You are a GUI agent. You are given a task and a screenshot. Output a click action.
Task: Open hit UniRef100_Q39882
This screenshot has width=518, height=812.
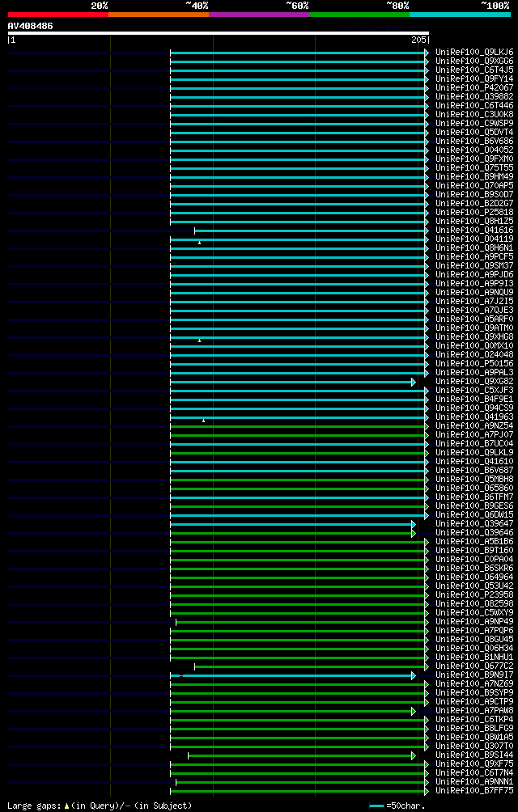click(x=474, y=97)
